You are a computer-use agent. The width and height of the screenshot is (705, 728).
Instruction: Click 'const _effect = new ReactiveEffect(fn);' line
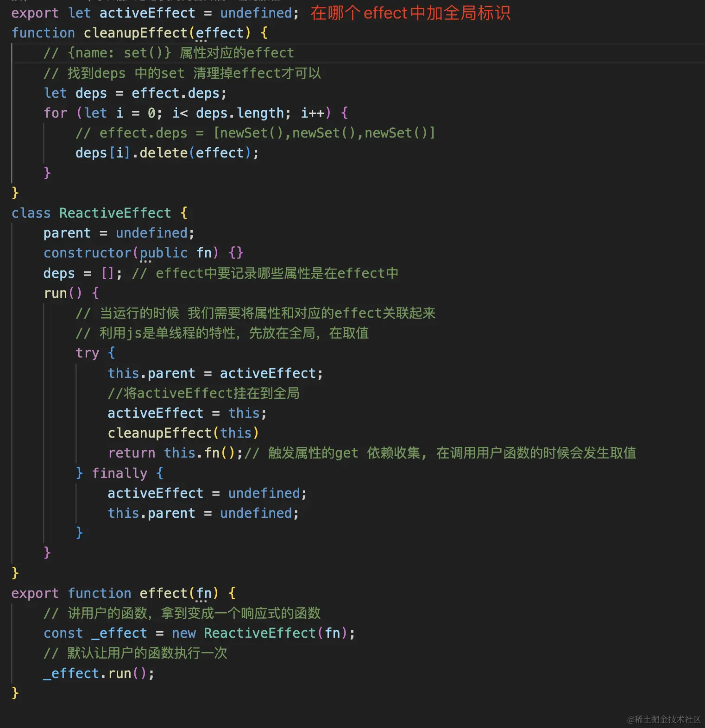point(199,633)
